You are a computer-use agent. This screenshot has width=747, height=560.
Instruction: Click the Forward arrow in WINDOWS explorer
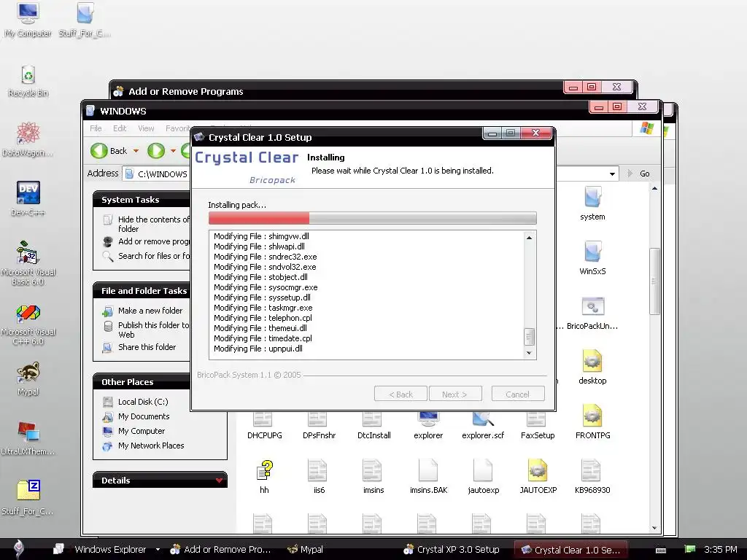coord(156,151)
